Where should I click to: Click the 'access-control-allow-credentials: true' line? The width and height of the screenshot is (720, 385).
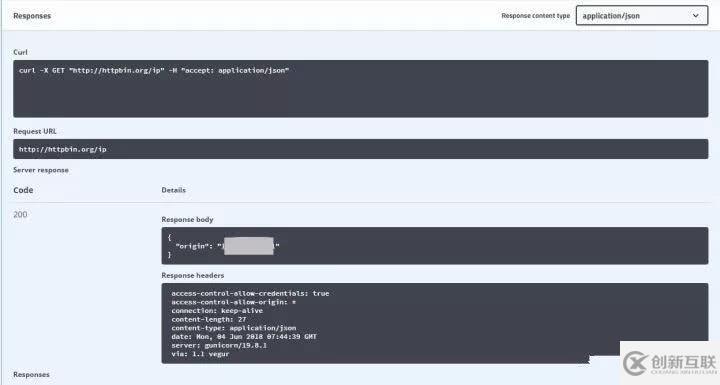[x=250, y=293]
